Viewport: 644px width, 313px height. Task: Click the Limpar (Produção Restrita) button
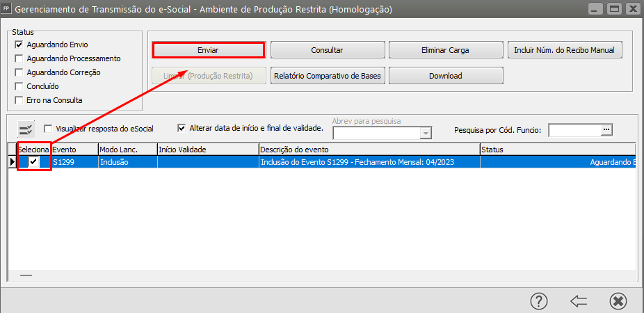pyautogui.click(x=209, y=76)
